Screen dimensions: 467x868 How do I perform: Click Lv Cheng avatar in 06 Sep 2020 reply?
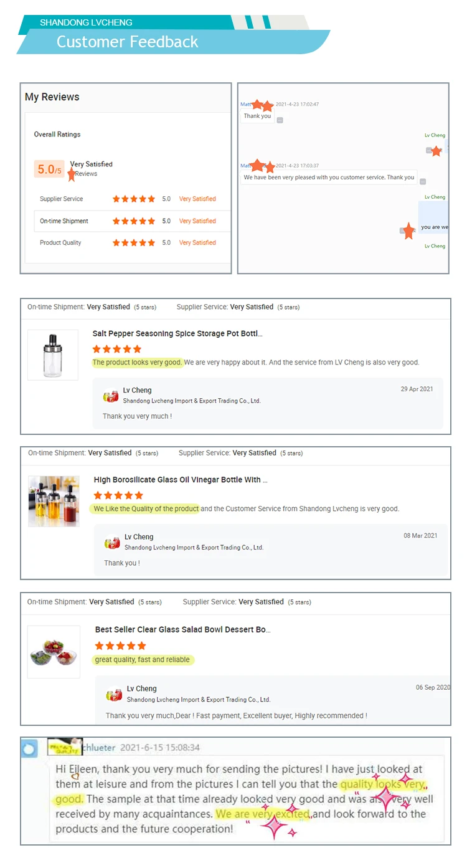pos(114,694)
